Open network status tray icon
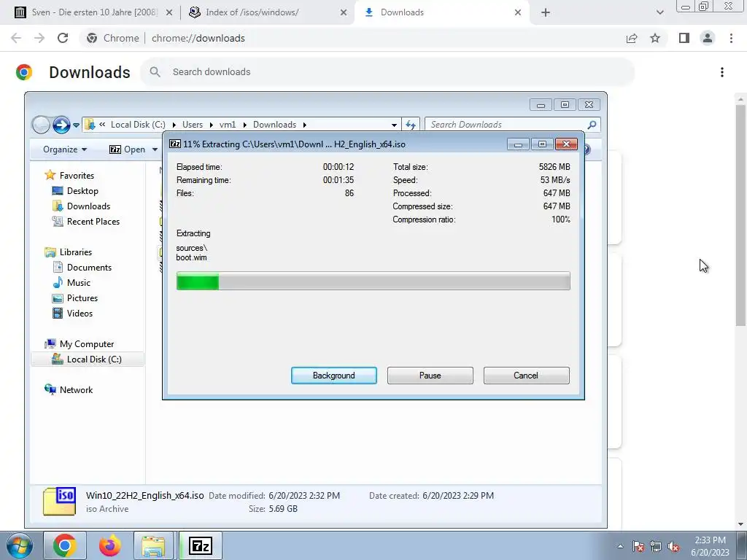Image resolution: width=747 pixels, height=560 pixels. pyautogui.click(x=656, y=546)
